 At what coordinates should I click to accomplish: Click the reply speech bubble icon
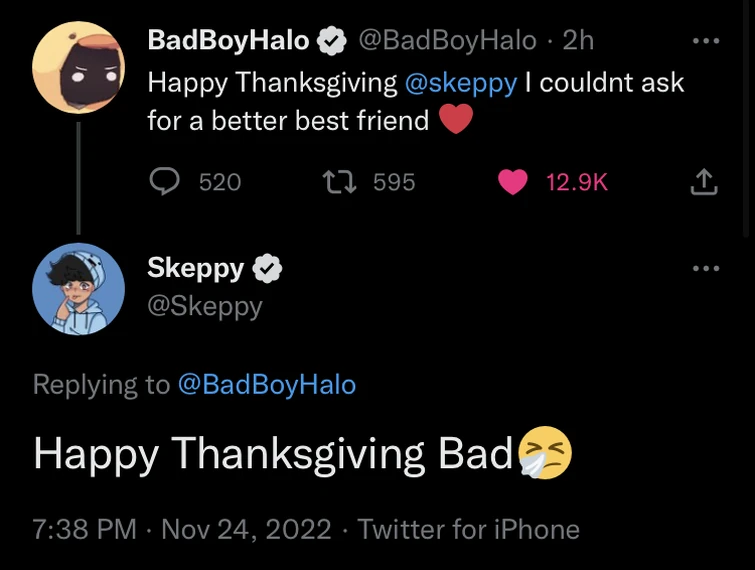pos(165,181)
